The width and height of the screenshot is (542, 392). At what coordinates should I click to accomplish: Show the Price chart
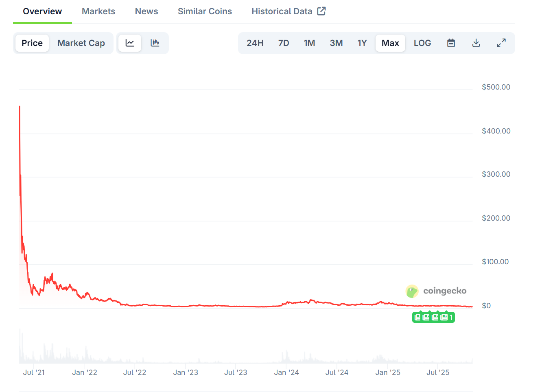pyautogui.click(x=32, y=43)
